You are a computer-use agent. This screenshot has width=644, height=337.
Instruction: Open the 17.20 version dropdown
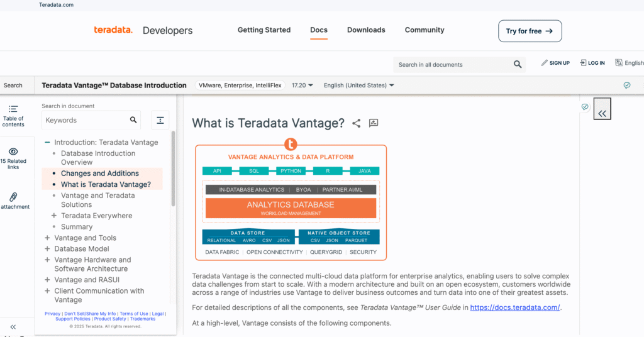(303, 86)
